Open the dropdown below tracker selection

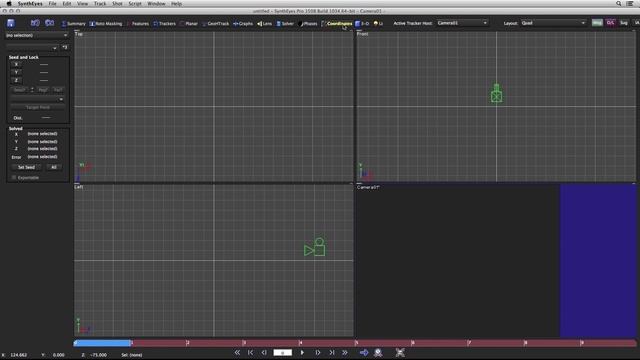[x=32, y=48]
